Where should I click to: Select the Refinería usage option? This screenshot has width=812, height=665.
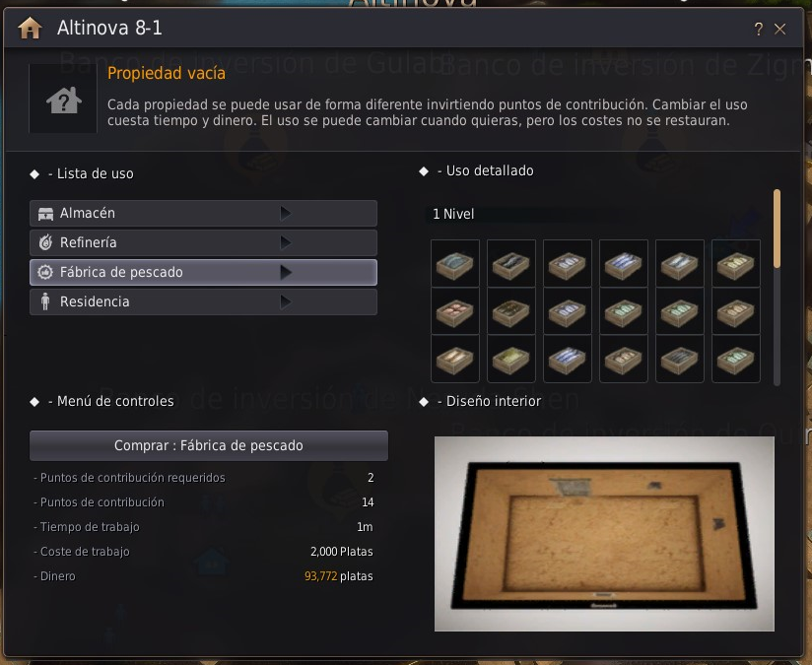[203, 242]
